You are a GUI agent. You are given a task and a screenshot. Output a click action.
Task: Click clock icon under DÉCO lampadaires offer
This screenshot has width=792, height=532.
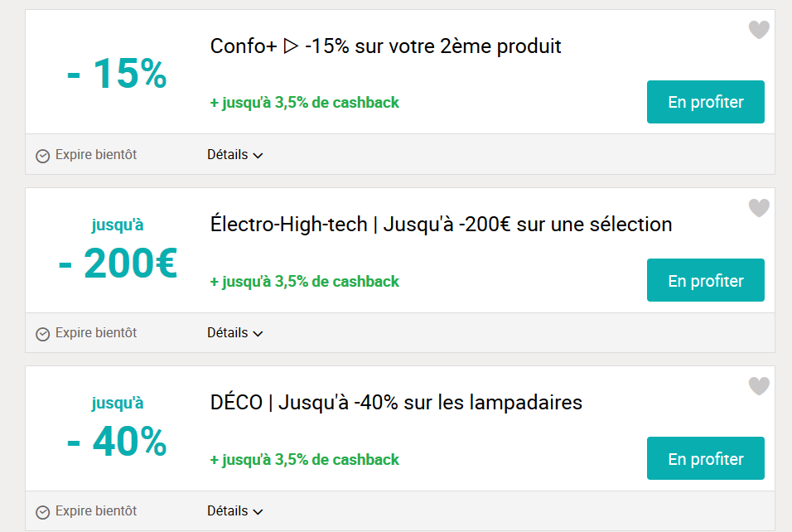coord(43,512)
